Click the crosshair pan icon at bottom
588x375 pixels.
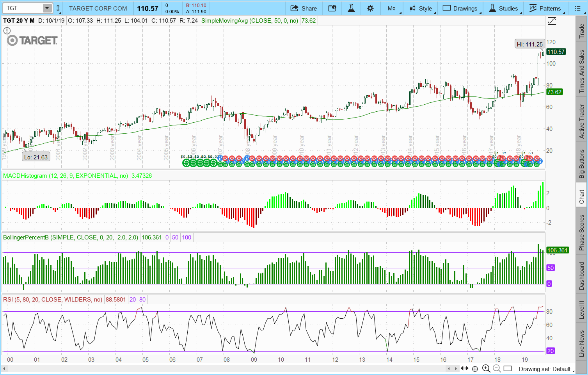click(475, 368)
